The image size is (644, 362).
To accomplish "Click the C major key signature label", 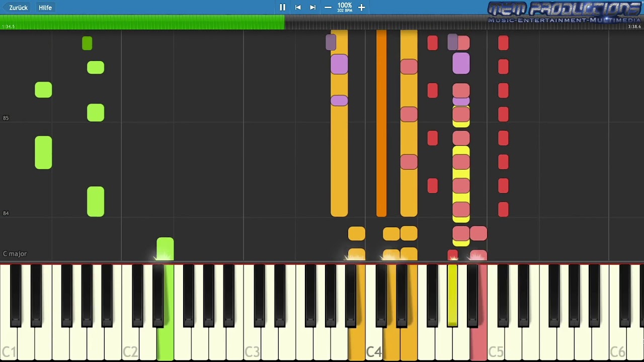I will (x=15, y=254).
